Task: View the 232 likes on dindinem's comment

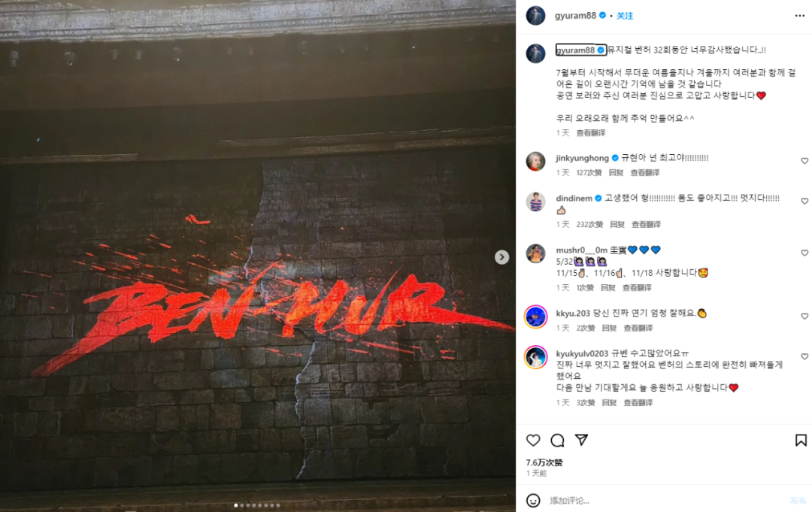Action: click(x=589, y=224)
